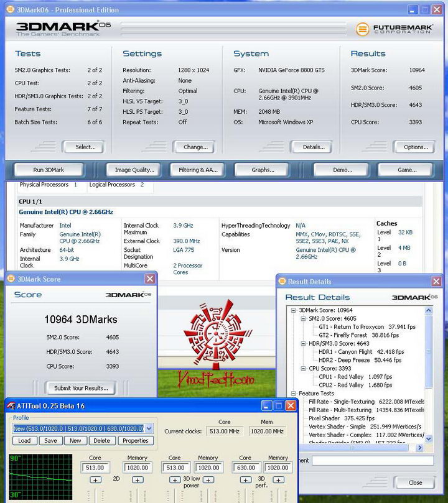
Task: Click New profile button in ATITool
Action: [75, 440]
